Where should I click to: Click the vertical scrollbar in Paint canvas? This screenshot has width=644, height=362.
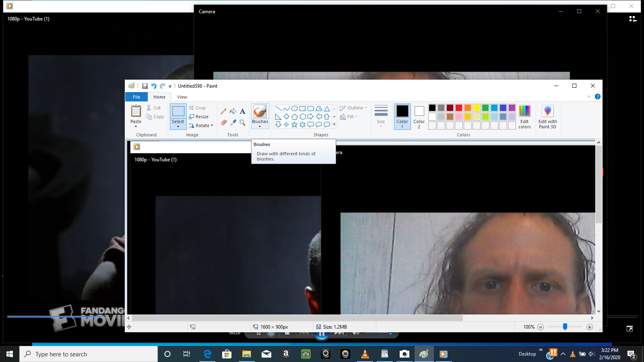click(x=599, y=185)
